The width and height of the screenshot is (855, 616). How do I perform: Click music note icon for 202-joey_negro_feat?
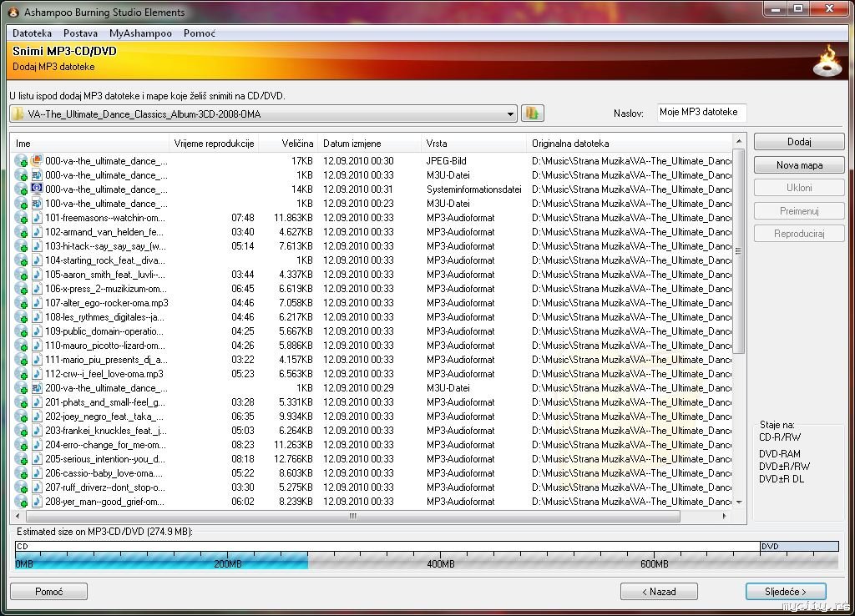[37, 416]
